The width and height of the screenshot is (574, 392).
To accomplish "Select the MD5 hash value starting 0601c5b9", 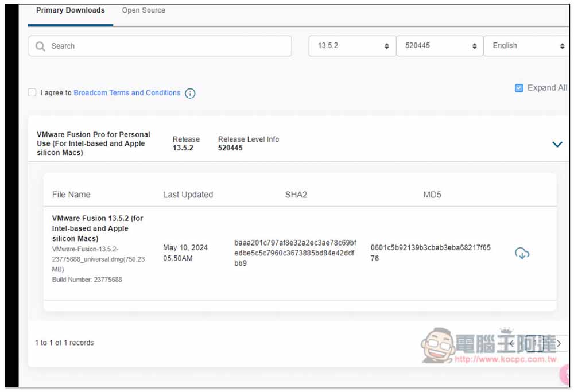I will [430, 253].
